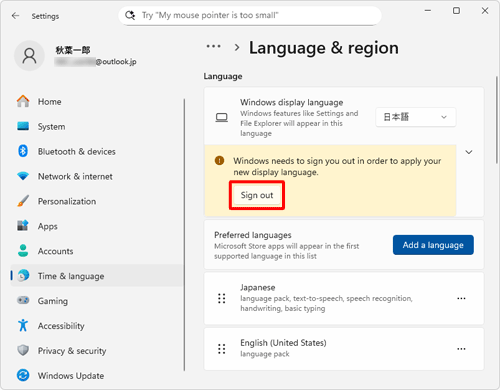
Task: Click the Apps icon in sidebar
Action: [x=23, y=226]
